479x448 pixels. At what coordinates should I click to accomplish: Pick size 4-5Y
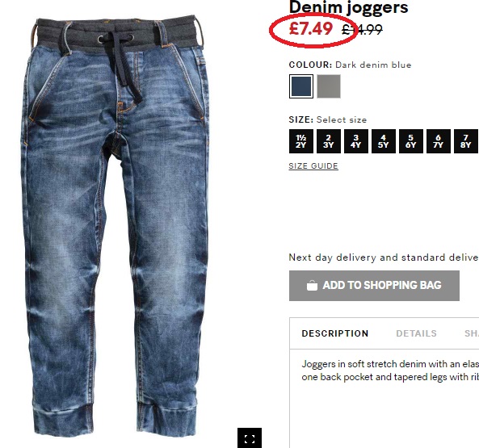click(384, 141)
